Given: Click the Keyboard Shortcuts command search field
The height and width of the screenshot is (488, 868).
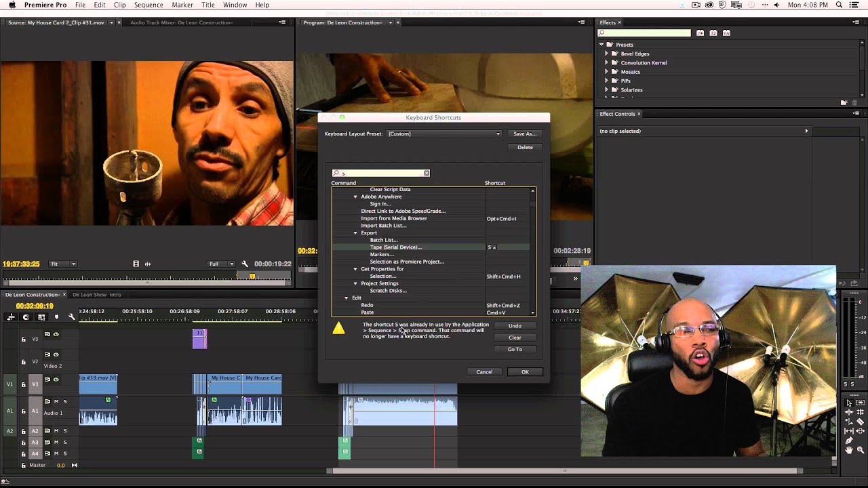Looking at the screenshot, I should click(380, 173).
